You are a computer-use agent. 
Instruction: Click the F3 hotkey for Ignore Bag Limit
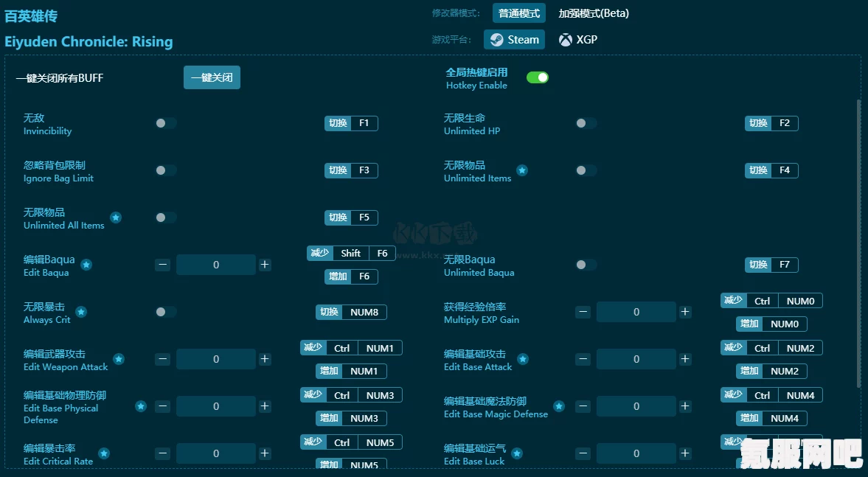click(351, 170)
